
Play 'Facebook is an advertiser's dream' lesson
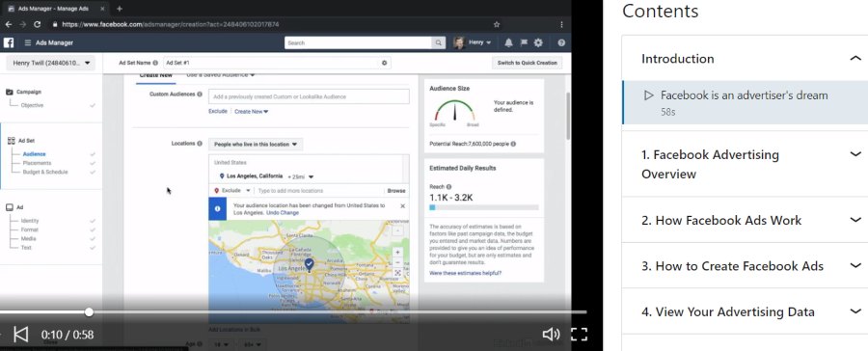745,102
